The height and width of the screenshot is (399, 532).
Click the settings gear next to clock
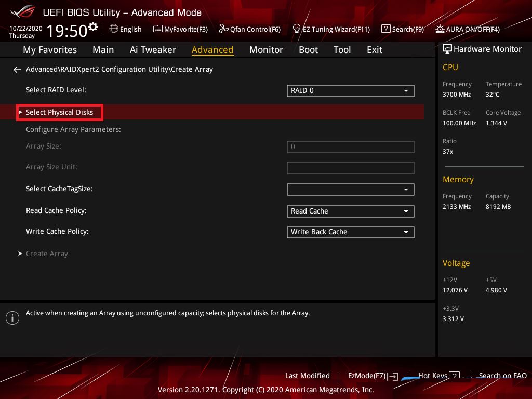93,27
